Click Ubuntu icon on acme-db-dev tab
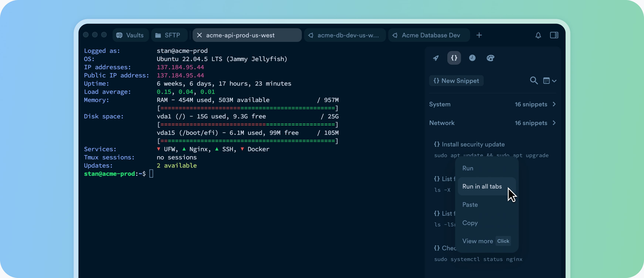 coord(311,35)
